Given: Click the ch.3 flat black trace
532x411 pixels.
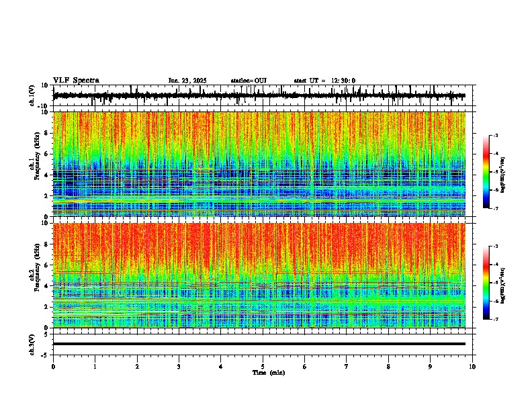Looking at the screenshot, I should coord(259,344).
